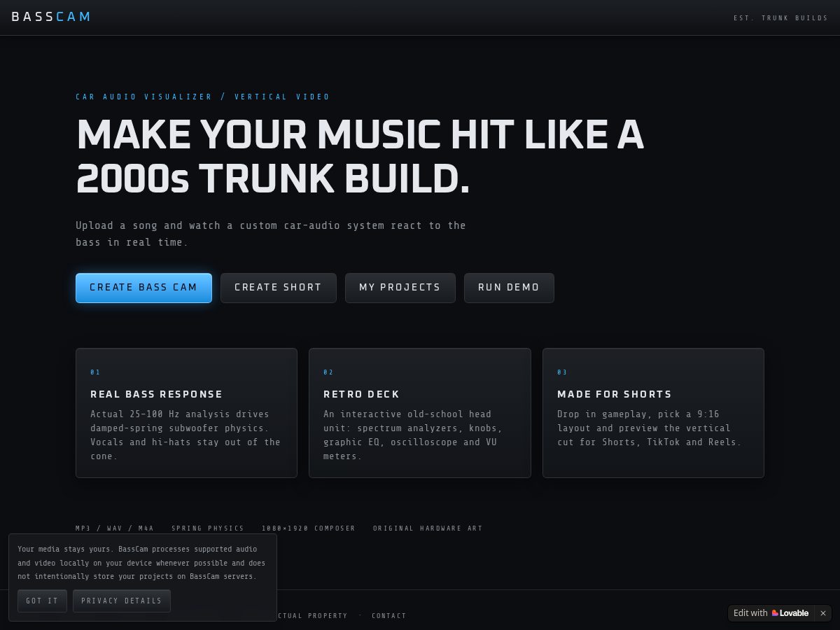Dismiss privacy notice with Got It
This screenshot has width=840, height=630.
42,601
